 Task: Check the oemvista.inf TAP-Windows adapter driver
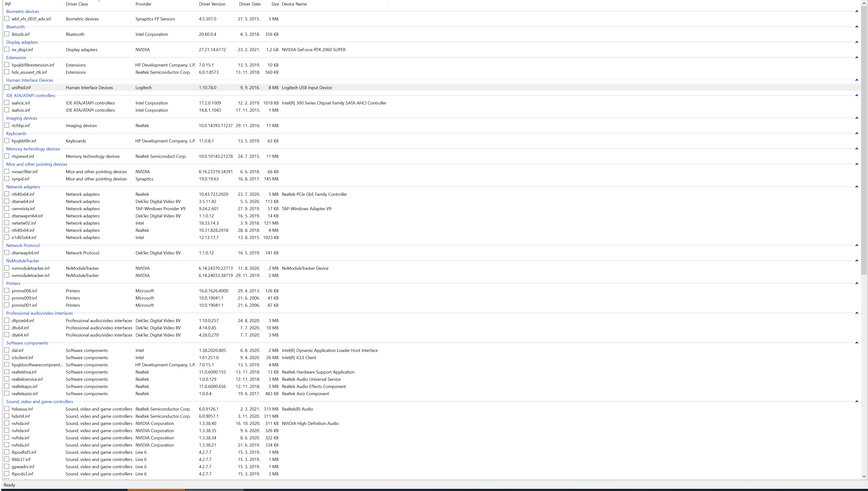click(7, 209)
